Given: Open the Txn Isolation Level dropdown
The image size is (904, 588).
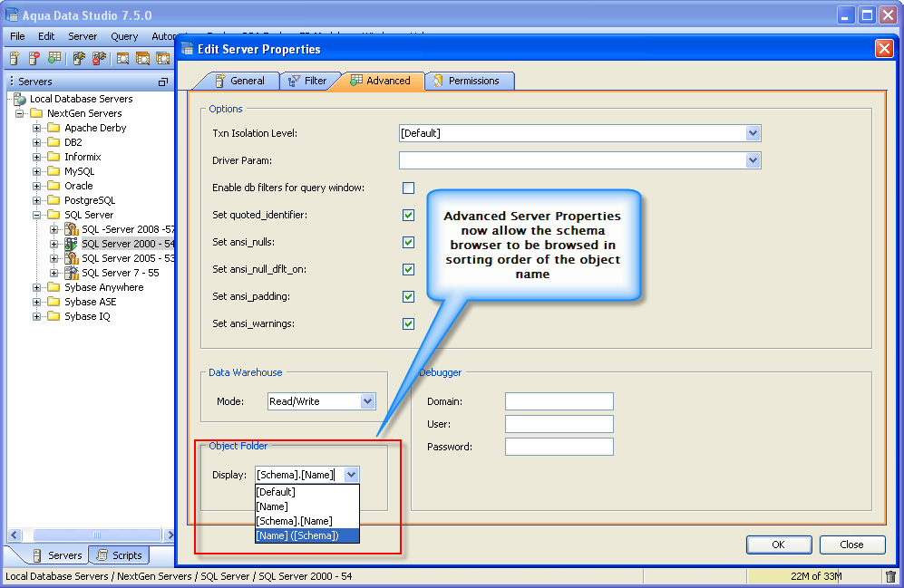Looking at the screenshot, I should pyautogui.click(x=753, y=133).
